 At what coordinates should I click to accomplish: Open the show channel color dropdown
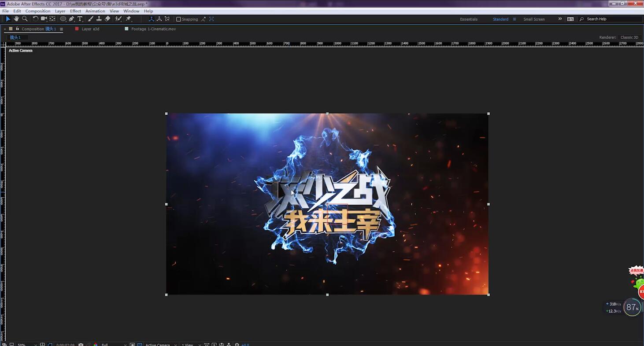95,345
